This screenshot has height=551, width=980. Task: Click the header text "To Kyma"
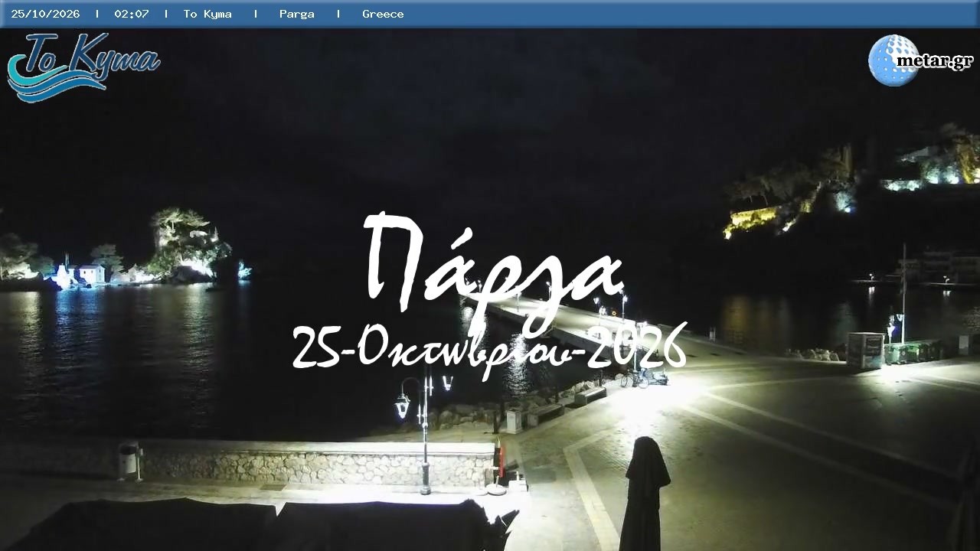(207, 14)
